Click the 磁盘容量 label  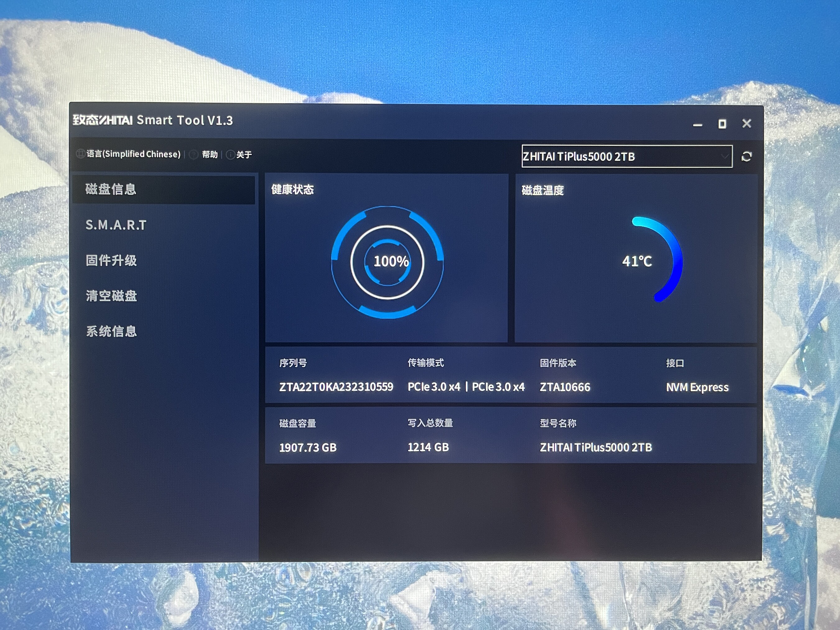pos(297,424)
